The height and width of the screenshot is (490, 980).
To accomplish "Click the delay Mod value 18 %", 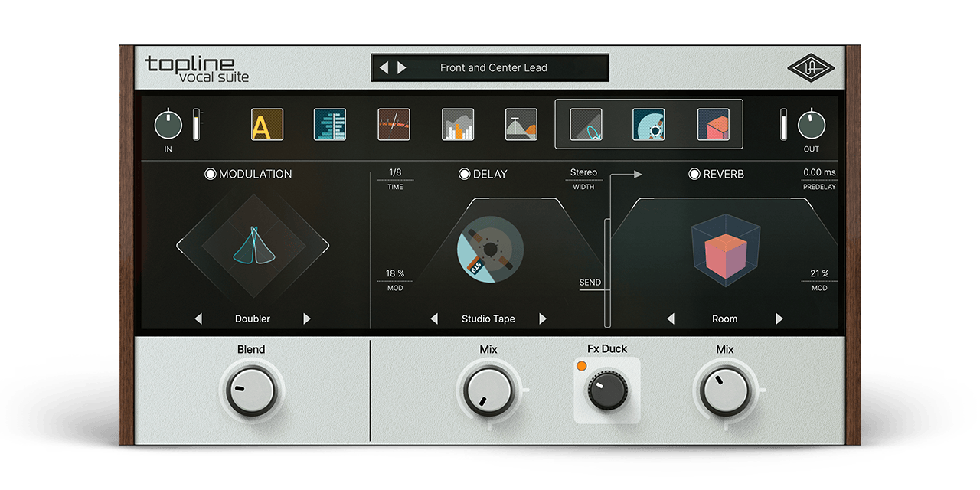I will click(395, 273).
